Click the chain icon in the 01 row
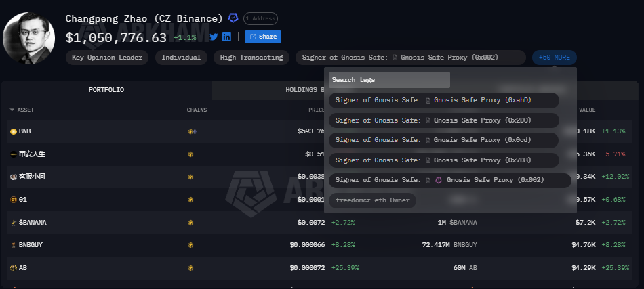This screenshot has width=644, height=289. point(190,200)
